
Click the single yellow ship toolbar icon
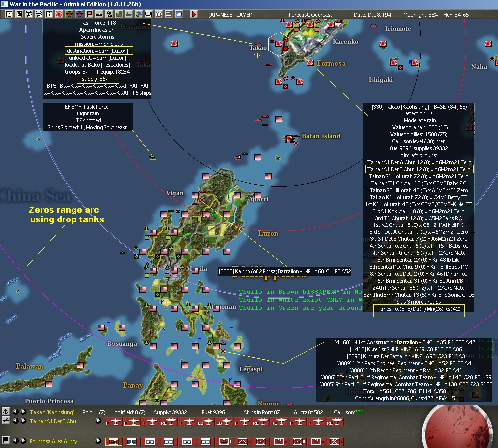[99, 14]
